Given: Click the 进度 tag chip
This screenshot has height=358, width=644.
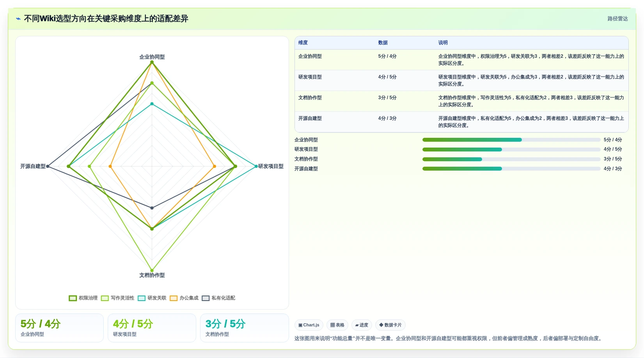Looking at the screenshot, I should pyautogui.click(x=362, y=325).
